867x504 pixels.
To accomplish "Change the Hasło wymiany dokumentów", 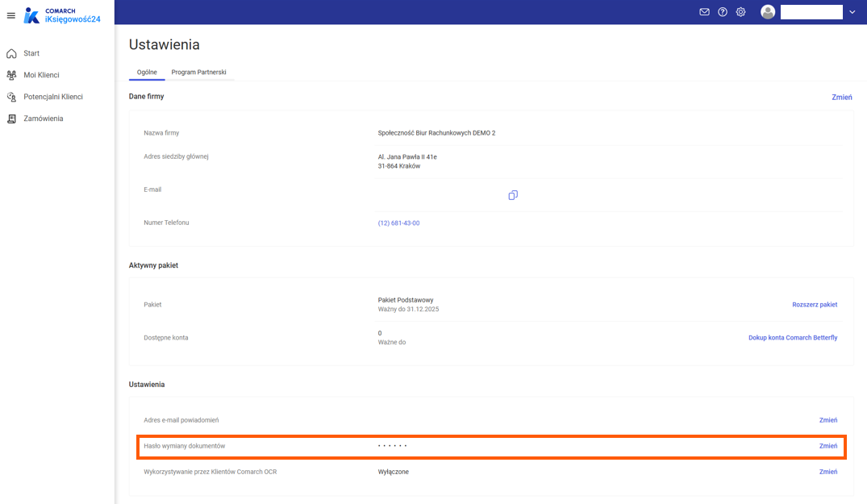I will point(828,446).
